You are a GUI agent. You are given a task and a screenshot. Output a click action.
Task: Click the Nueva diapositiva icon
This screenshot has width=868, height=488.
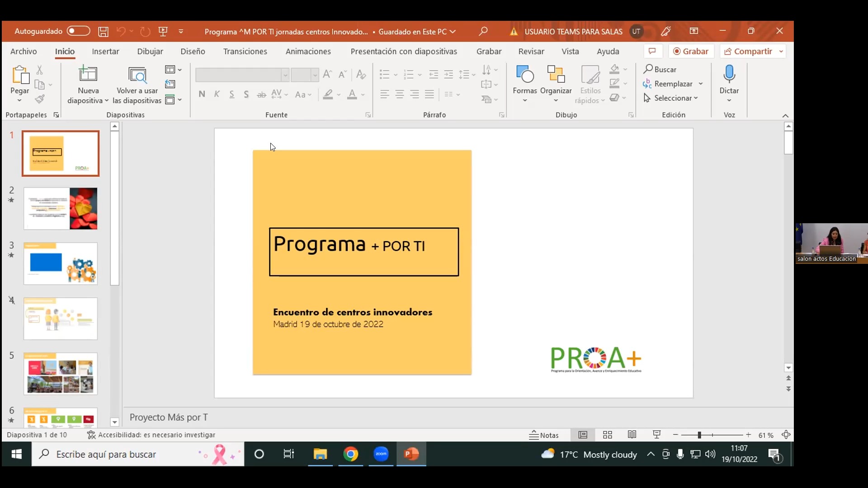point(88,74)
